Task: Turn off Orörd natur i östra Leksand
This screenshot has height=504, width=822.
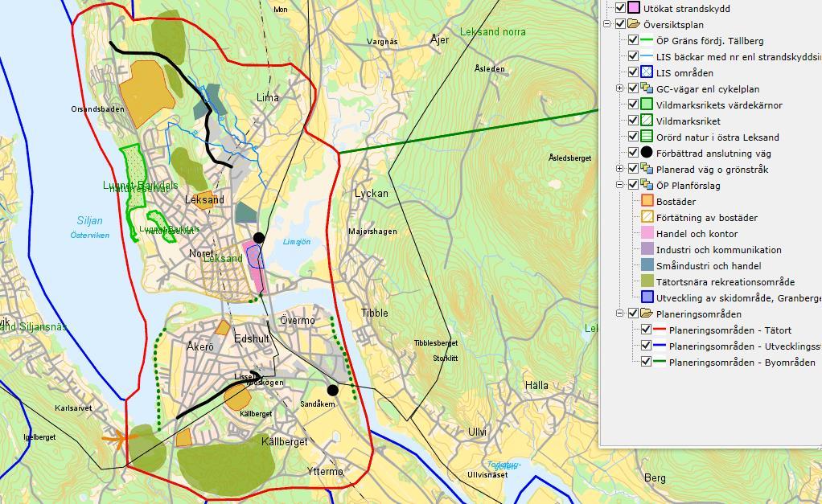Action: tap(633, 137)
